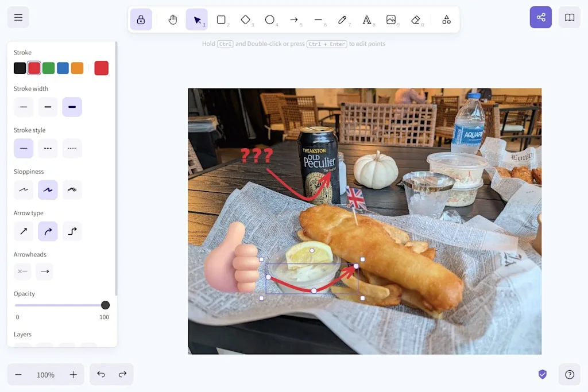Select the freehand Draw tool
The width and height of the screenshot is (588, 392).
(x=343, y=19)
